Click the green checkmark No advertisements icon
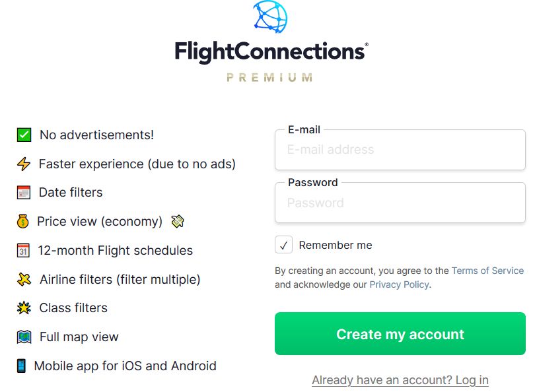This screenshot has height=392, width=533. pos(24,135)
